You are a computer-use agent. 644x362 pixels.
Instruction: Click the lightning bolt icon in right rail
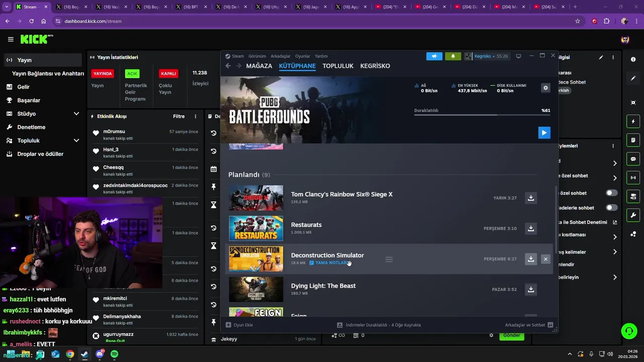pos(633,121)
